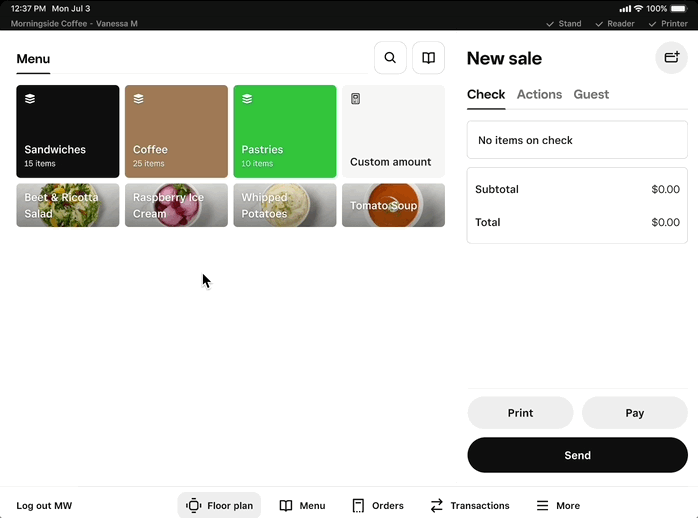Open Transactions from the bottom navigation
This screenshot has height=518, width=698.
click(x=469, y=506)
